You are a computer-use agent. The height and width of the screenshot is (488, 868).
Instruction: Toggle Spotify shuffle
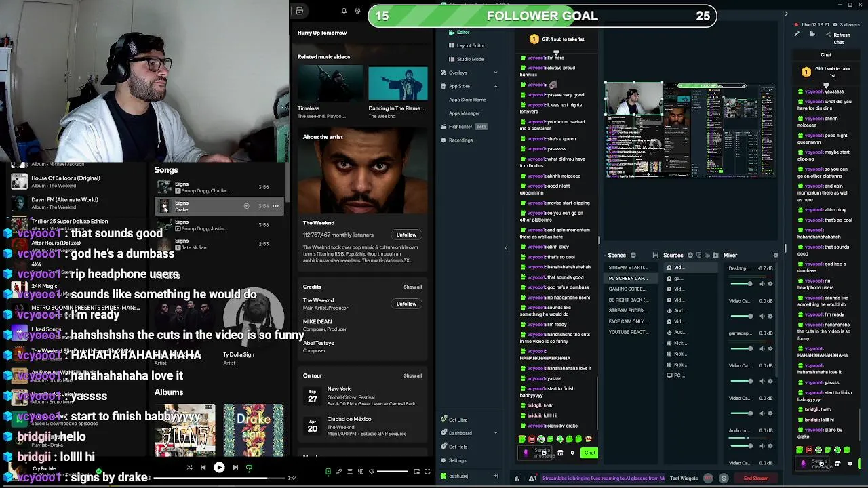pos(189,468)
